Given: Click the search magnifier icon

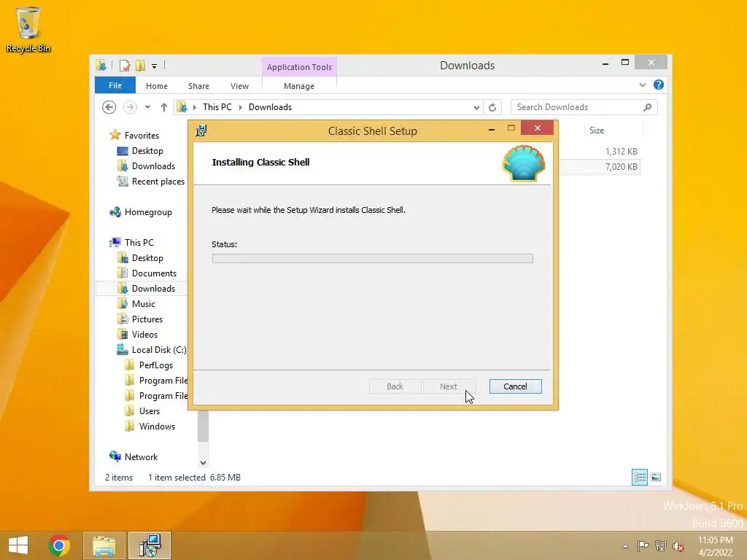Looking at the screenshot, I should (x=647, y=107).
